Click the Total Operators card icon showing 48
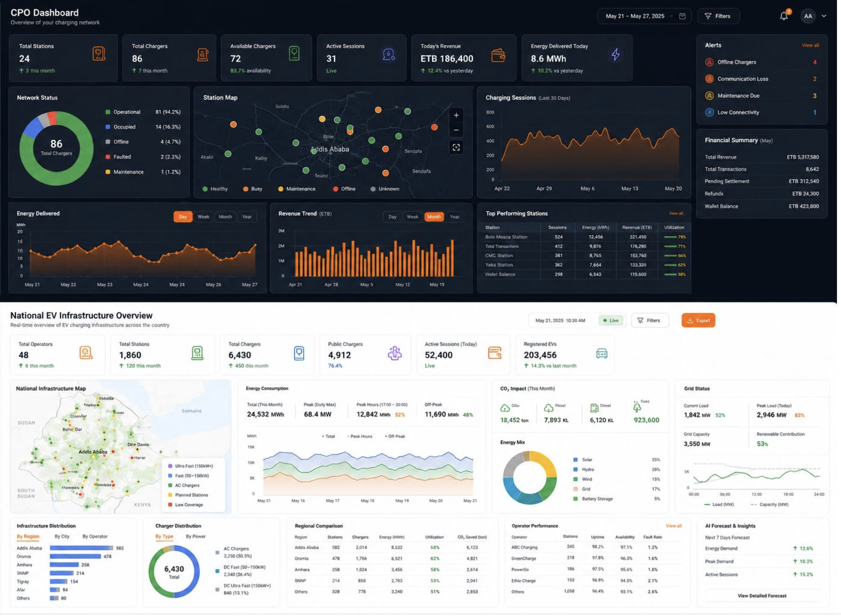Screen dimensions: 841x616 click(86, 353)
